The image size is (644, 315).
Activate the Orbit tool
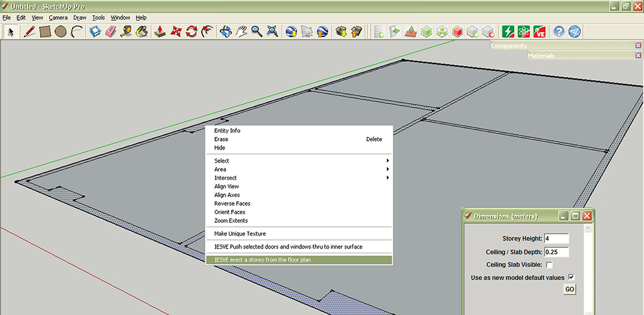pyautogui.click(x=225, y=31)
